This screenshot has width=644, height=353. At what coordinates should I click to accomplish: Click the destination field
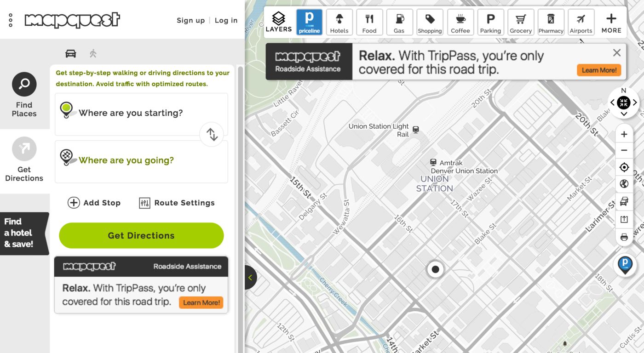coord(141,161)
